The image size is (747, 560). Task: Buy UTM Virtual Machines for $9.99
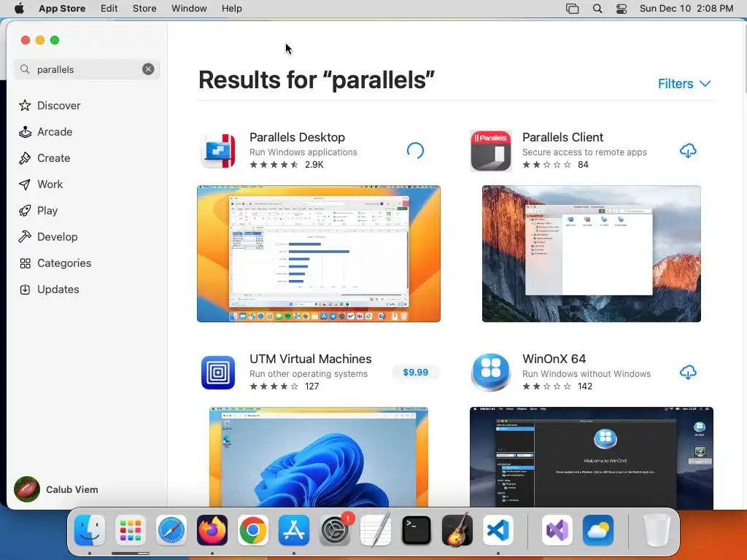pos(415,373)
